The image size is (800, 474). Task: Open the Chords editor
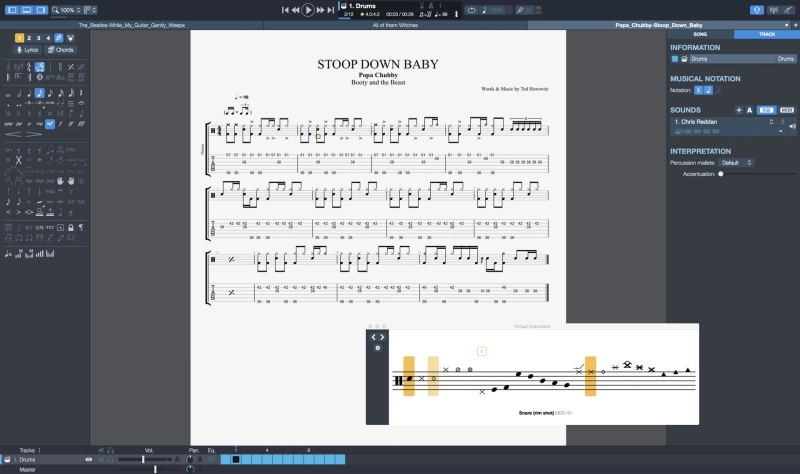tap(61, 49)
